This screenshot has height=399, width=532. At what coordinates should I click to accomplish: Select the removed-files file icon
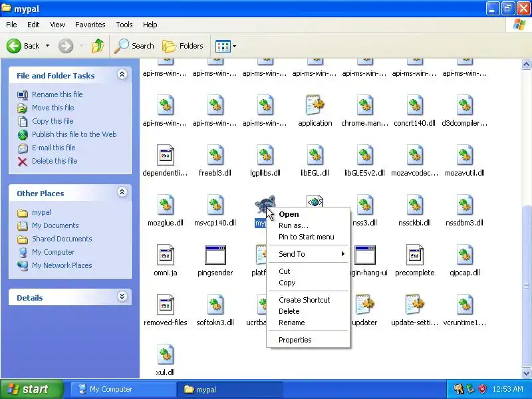[x=166, y=305]
